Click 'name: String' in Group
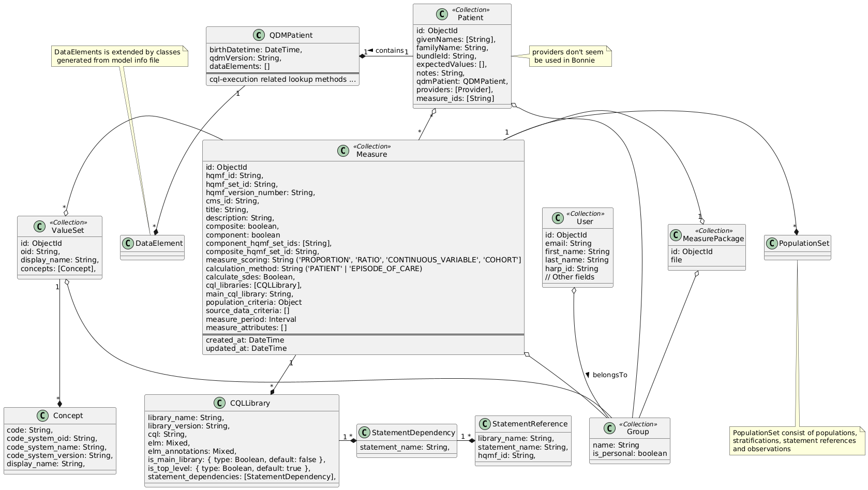Viewport: 868px width, 490px height. pos(616,445)
